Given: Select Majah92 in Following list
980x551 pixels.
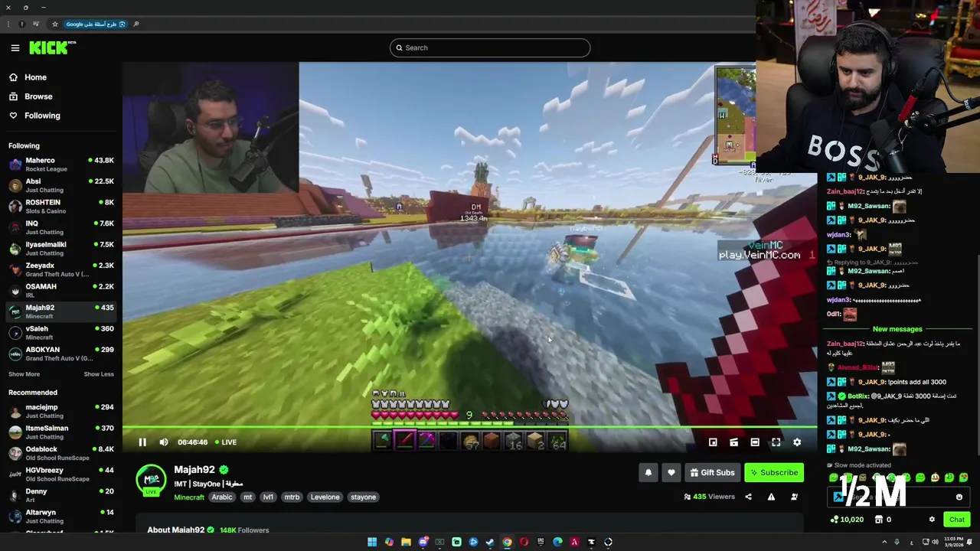Looking at the screenshot, I should coord(61,311).
